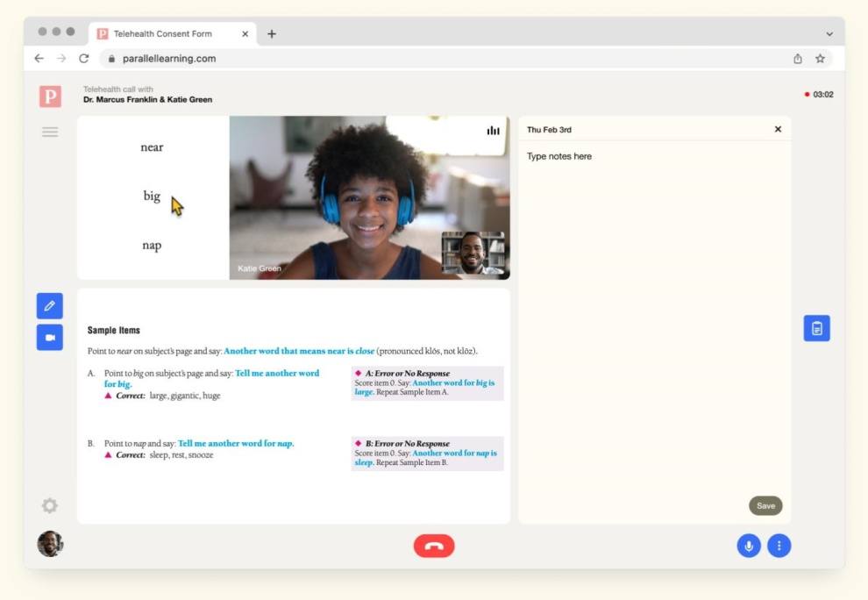Open the blue three-dot more options button

779,546
